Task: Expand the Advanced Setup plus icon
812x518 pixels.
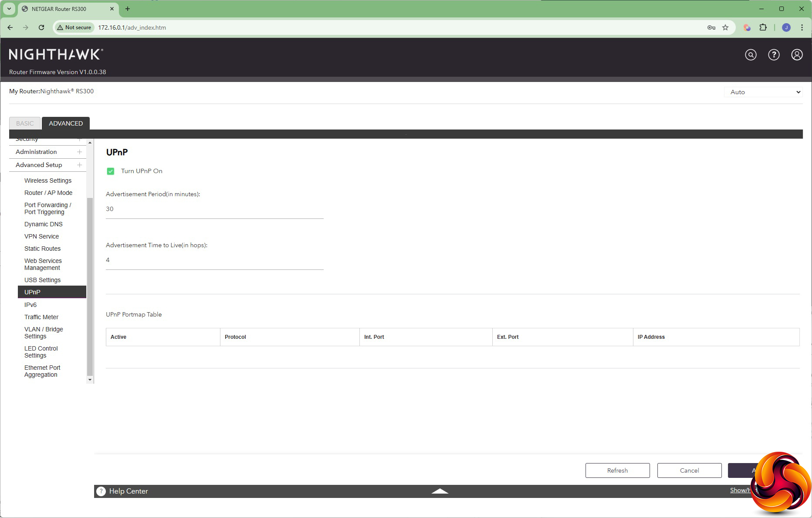Action: point(79,165)
